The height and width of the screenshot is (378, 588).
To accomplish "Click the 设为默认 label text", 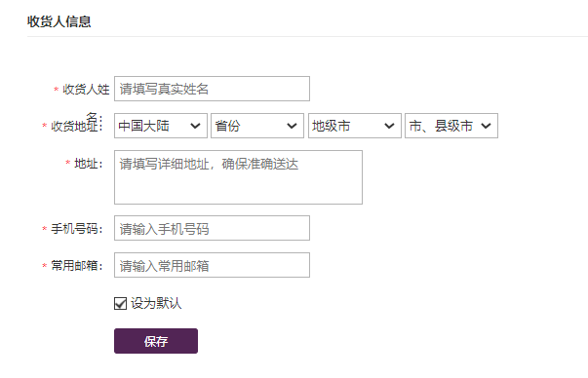I will point(156,303).
